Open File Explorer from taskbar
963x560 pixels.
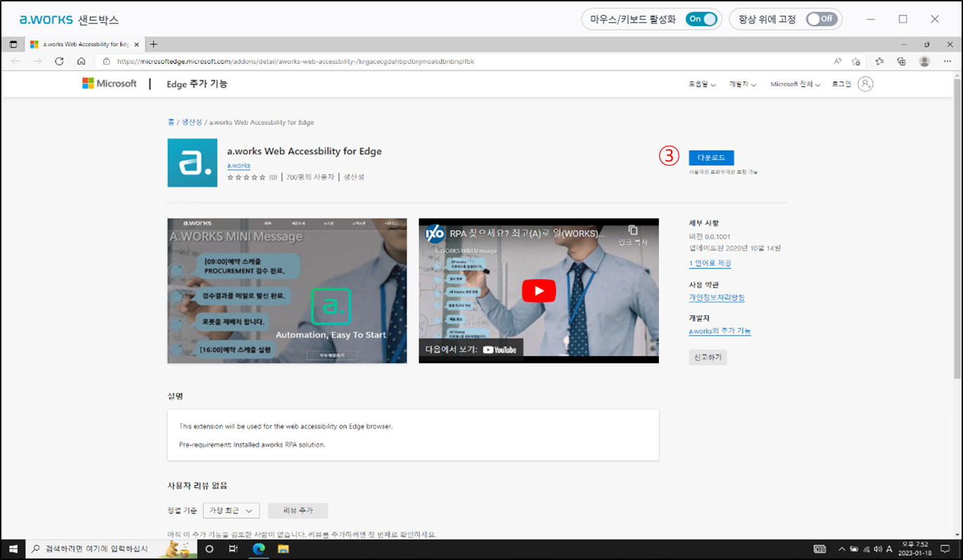click(x=283, y=549)
